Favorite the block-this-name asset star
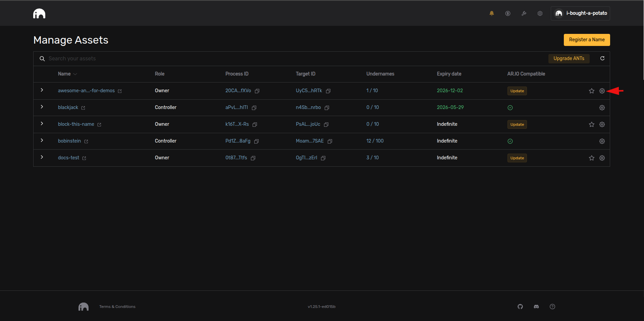 (x=591, y=124)
